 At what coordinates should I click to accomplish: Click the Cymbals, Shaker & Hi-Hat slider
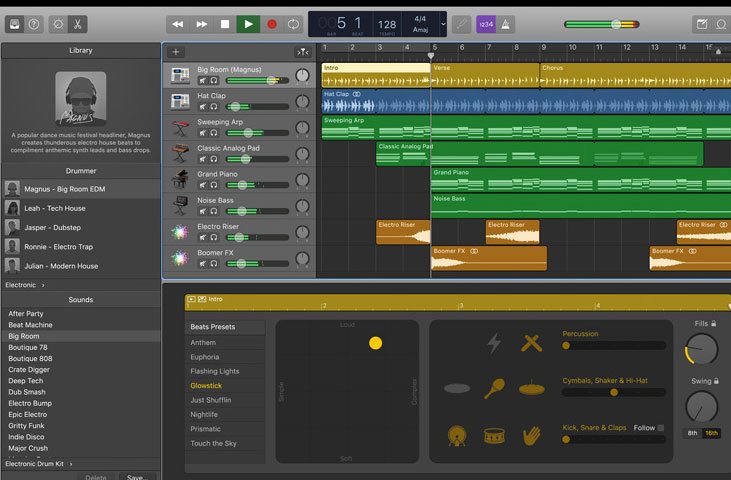click(x=613, y=392)
